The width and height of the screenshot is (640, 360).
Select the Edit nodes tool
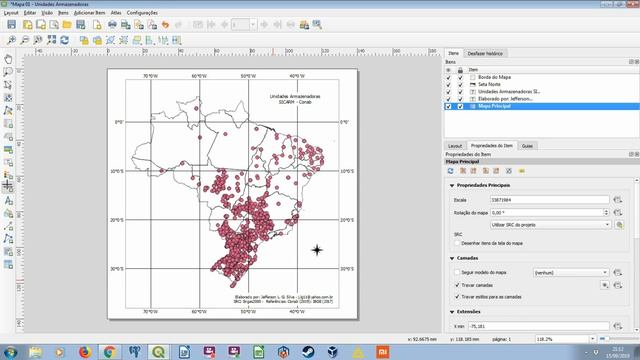tap(8, 111)
